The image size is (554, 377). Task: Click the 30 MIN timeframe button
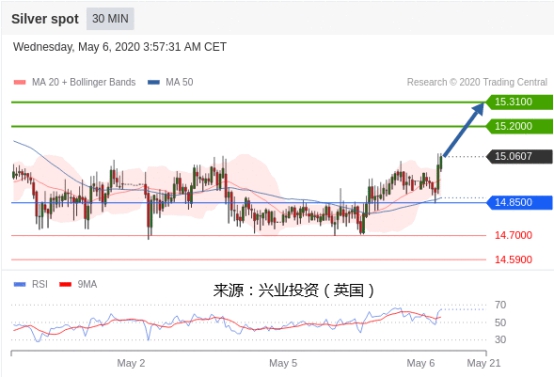coord(110,18)
